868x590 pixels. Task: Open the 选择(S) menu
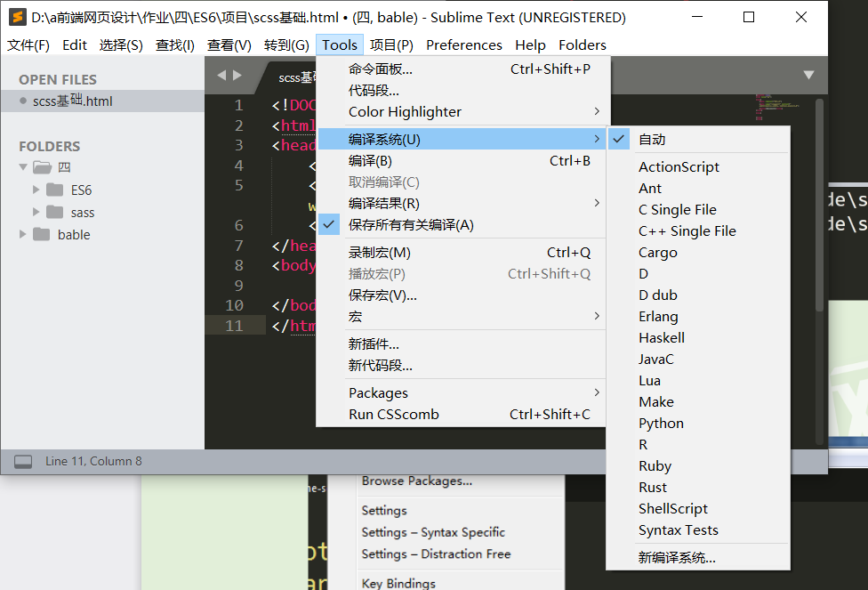coord(121,44)
